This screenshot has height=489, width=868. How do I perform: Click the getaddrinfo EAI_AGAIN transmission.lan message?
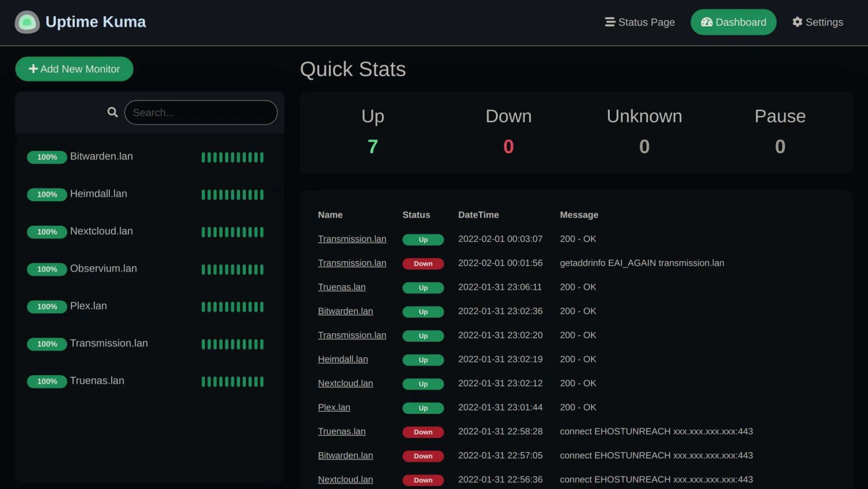click(642, 263)
